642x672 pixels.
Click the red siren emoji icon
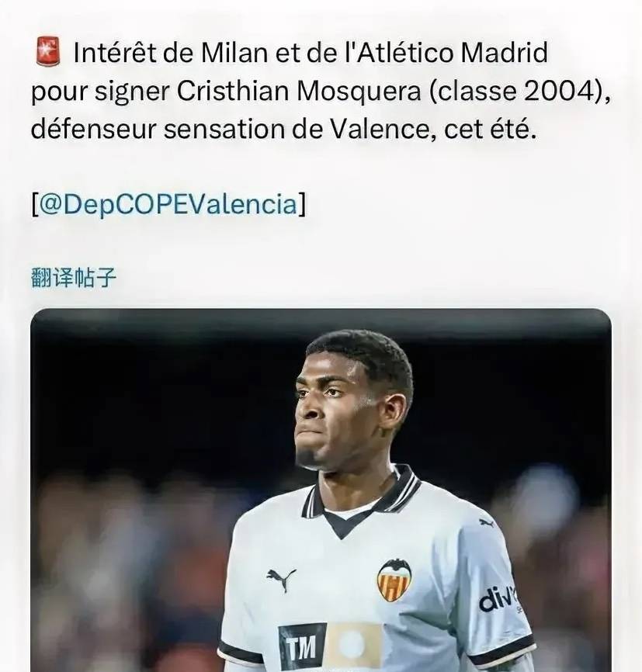click(48, 51)
